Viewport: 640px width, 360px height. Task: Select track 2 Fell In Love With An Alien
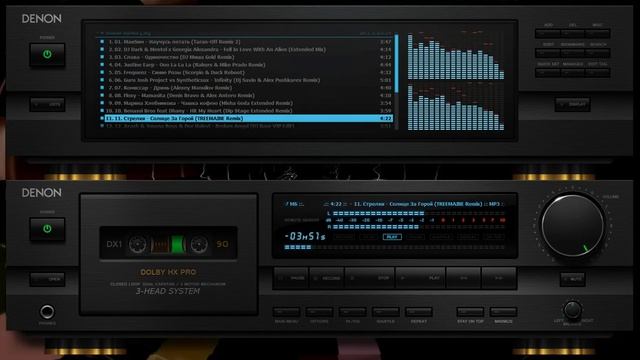pos(245,49)
